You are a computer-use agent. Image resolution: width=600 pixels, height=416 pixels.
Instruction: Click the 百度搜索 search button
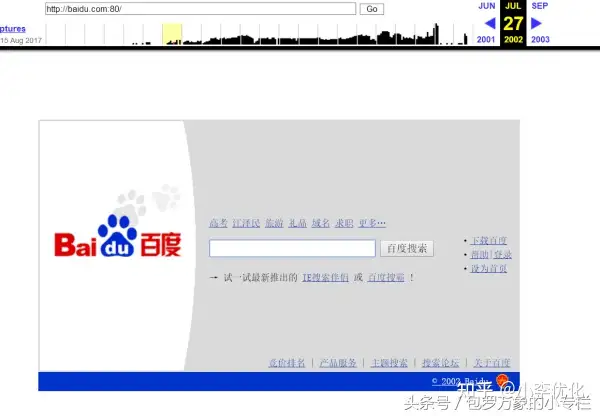pyautogui.click(x=407, y=248)
